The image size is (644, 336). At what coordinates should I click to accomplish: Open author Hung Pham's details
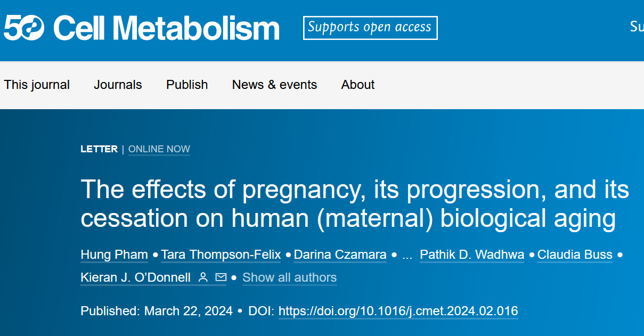coord(114,255)
